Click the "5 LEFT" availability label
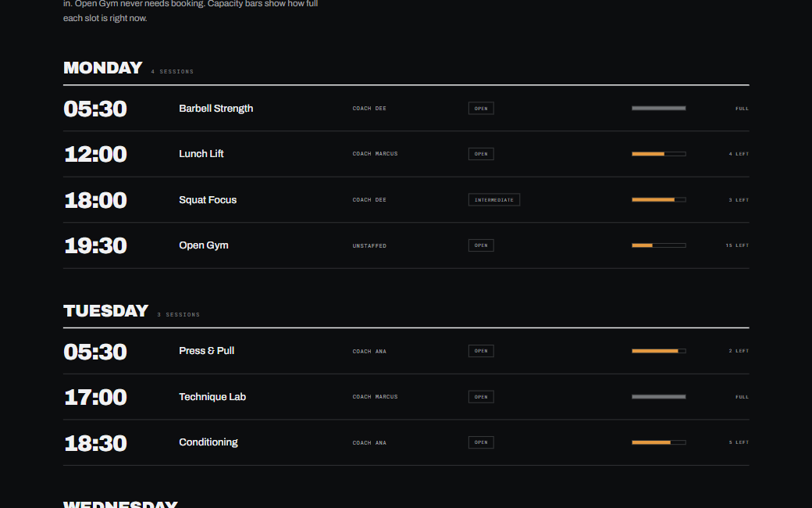Viewport: 812px width, 508px height. pyautogui.click(x=739, y=442)
